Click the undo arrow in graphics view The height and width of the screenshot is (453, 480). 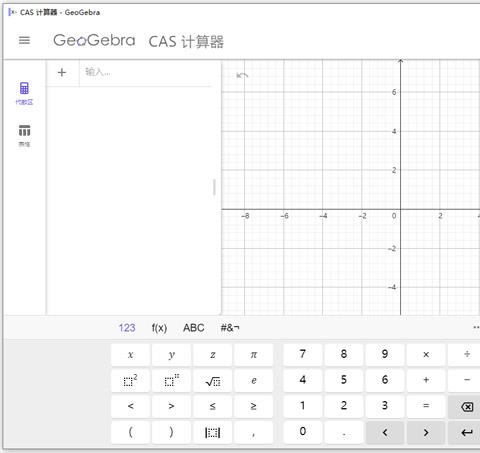(242, 75)
